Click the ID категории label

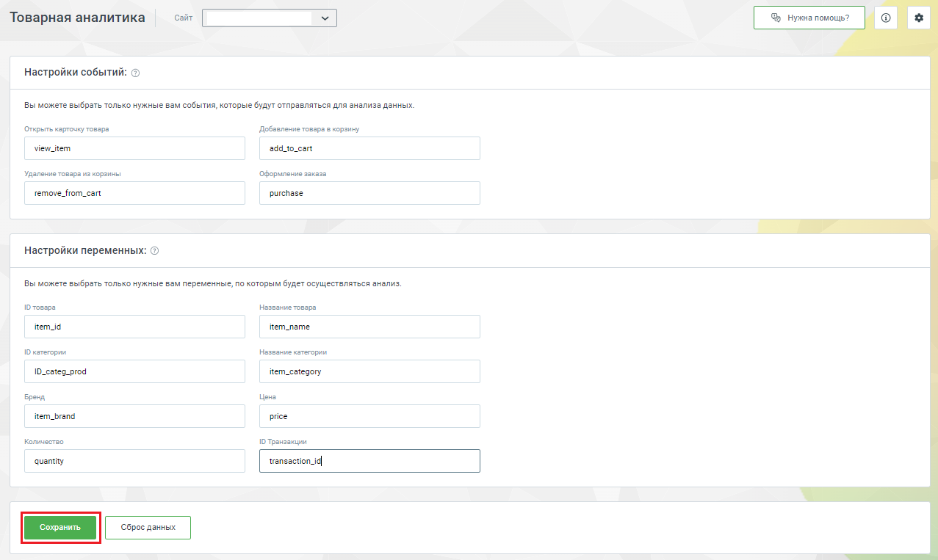[x=45, y=352]
